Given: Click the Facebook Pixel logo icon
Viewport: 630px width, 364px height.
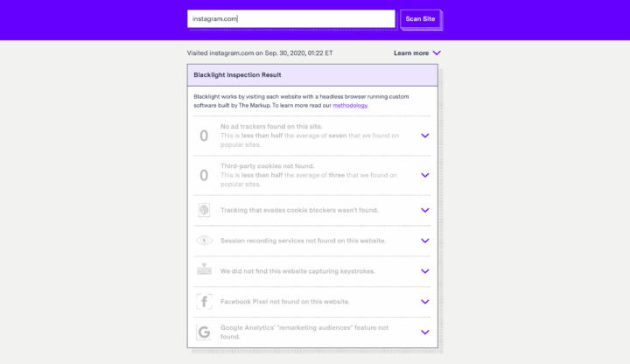Looking at the screenshot, I should [x=204, y=301].
